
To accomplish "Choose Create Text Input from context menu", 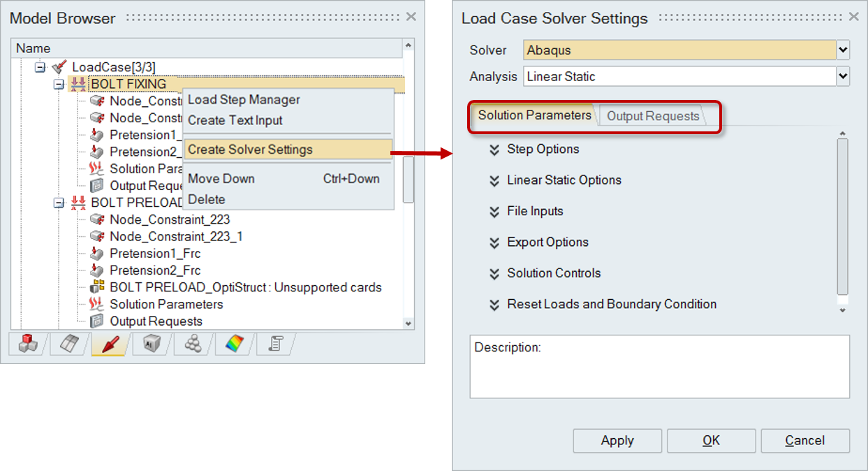I will 235,120.
